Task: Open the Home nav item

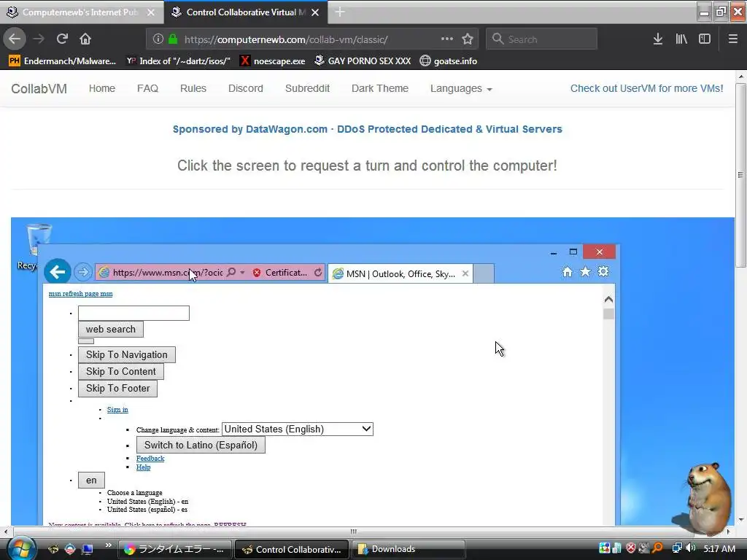Action: point(102,88)
